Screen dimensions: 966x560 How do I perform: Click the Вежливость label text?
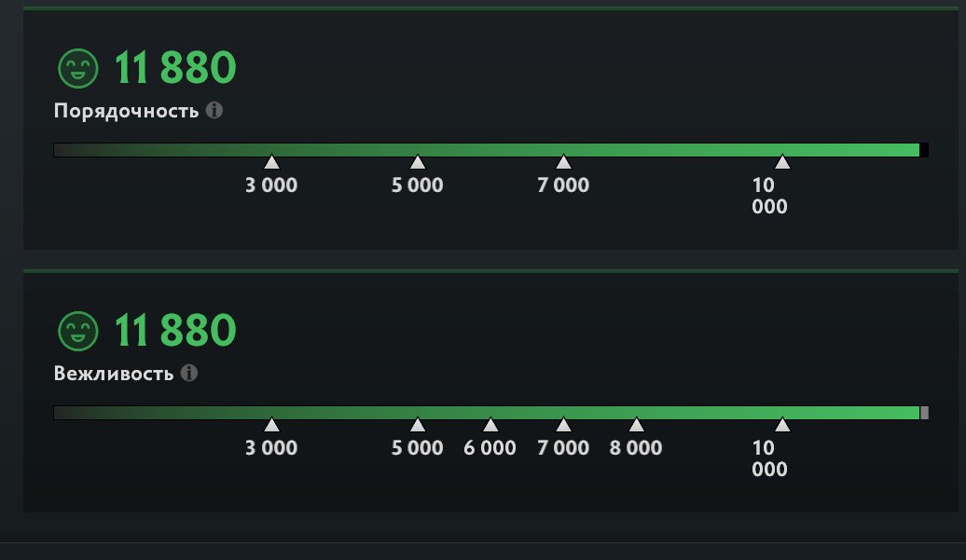(114, 374)
